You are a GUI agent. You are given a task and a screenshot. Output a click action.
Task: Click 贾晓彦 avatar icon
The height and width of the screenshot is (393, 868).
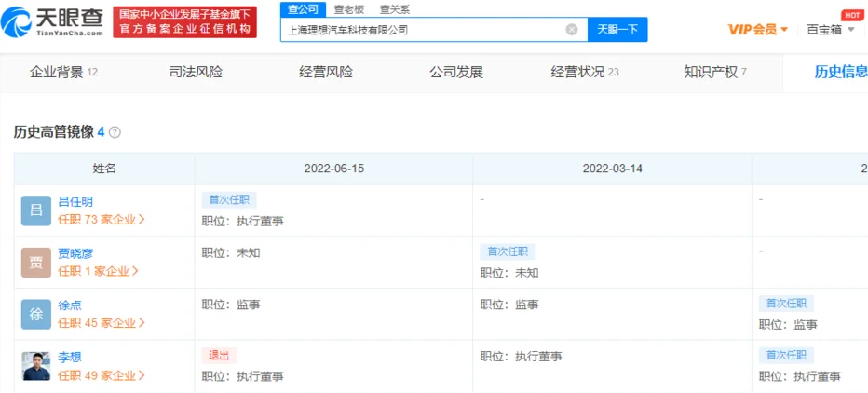(36, 263)
